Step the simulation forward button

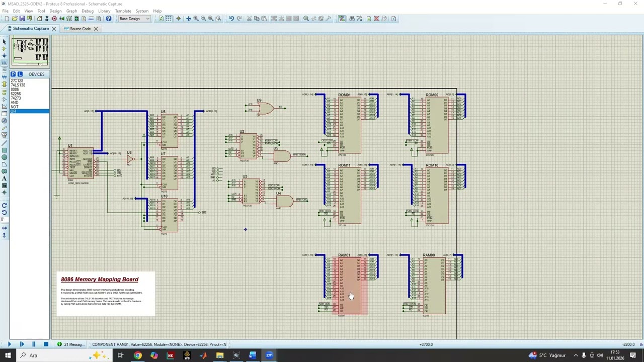point(22,344)
